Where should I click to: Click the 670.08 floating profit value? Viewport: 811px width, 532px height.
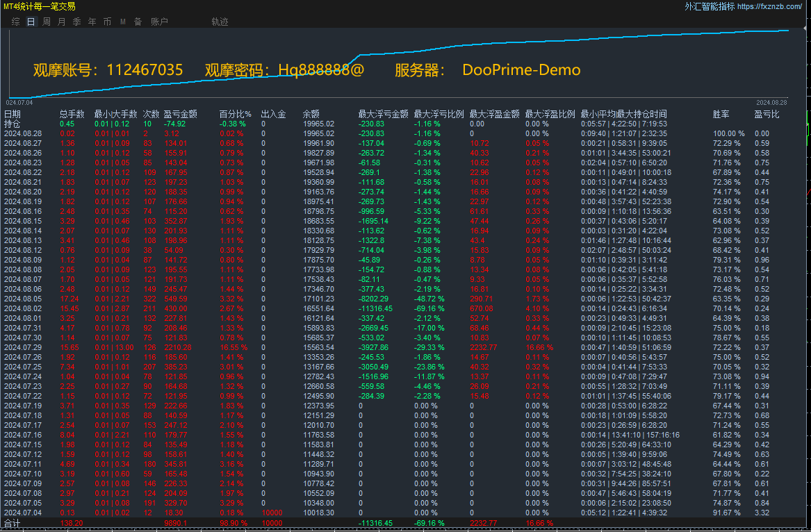(x=482, y=308)
